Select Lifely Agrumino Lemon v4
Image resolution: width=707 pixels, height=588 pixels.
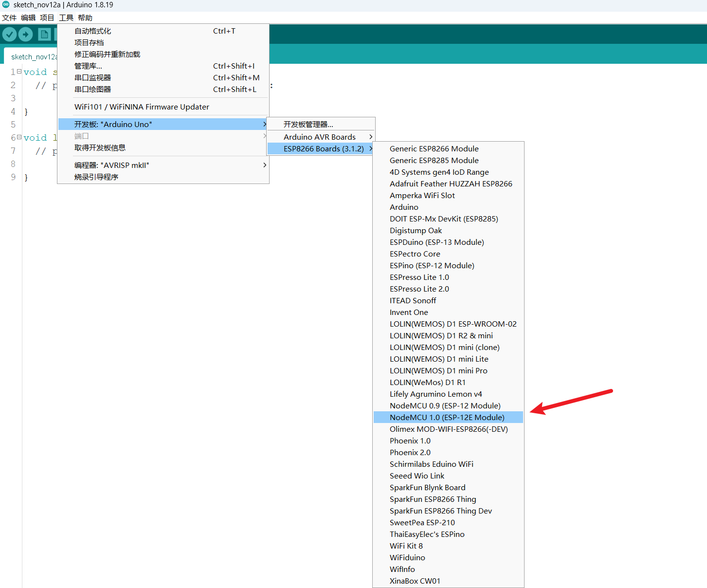(448, 394)
